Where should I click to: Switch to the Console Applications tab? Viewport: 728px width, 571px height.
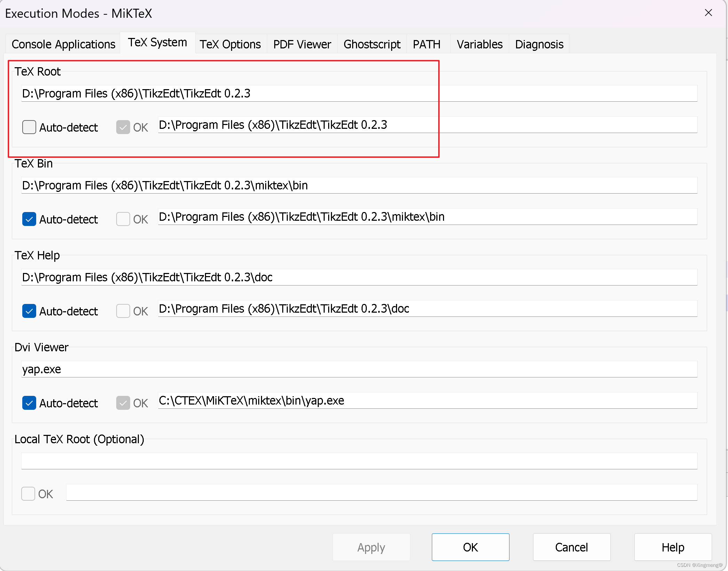pos(63,44)
